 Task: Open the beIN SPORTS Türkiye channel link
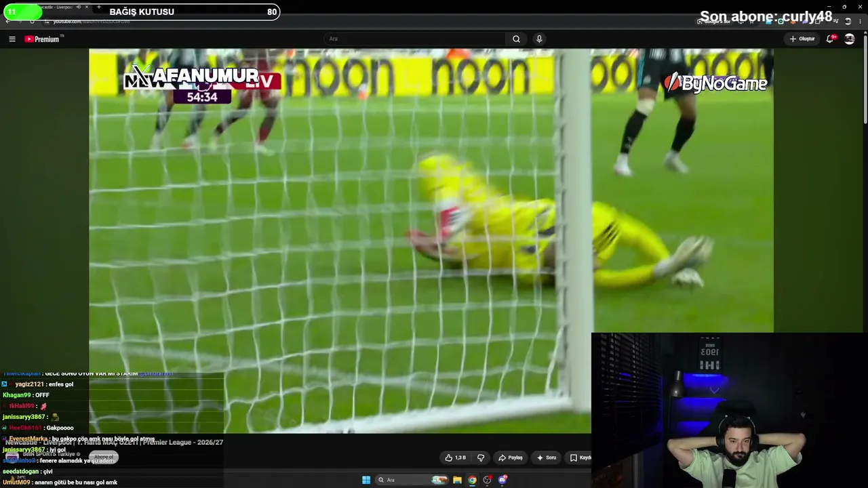tap(52, 454)
